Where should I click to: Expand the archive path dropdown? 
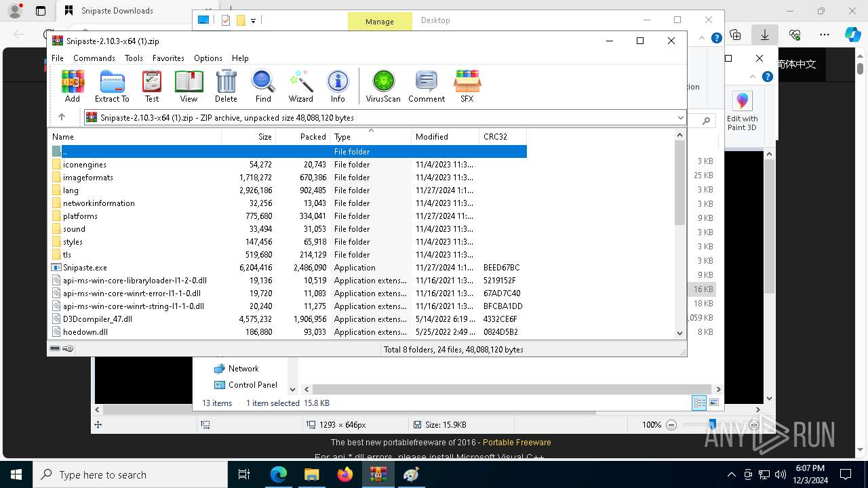click(x=680, y=118)
